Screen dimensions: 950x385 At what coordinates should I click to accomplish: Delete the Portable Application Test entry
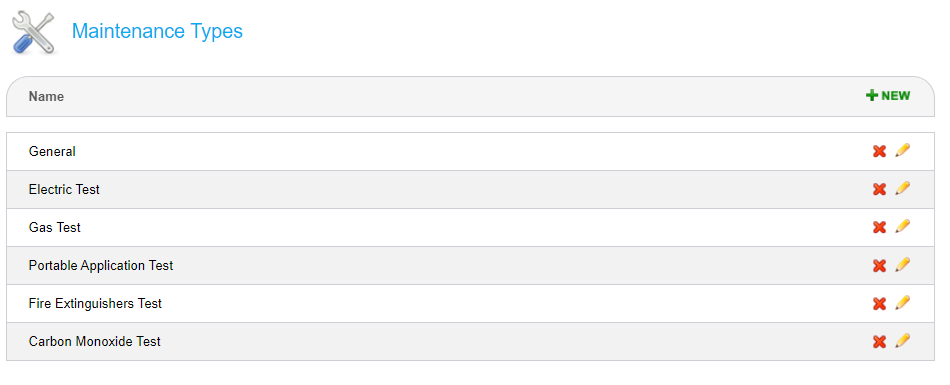click(879, 266)
